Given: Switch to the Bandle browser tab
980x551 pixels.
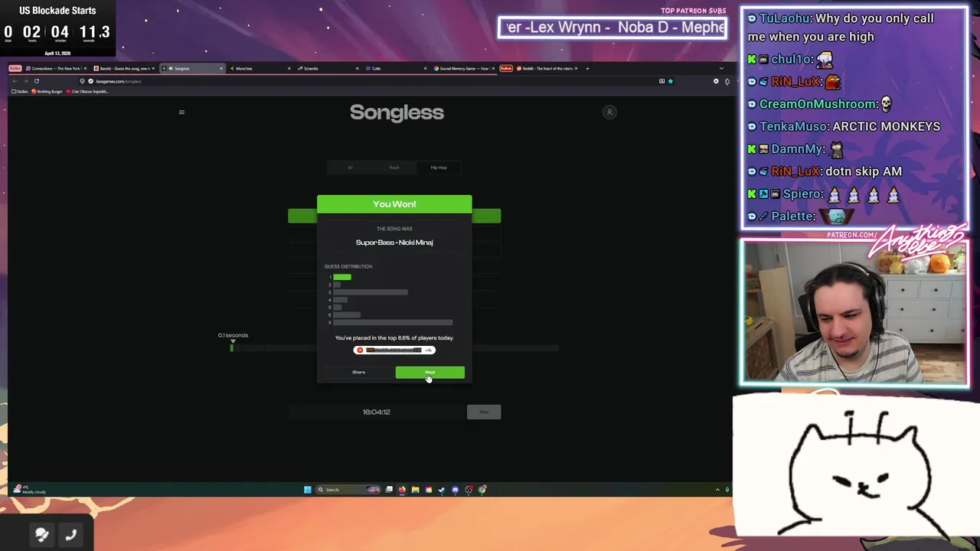Looking at the screenshot, I should [125, 68].
